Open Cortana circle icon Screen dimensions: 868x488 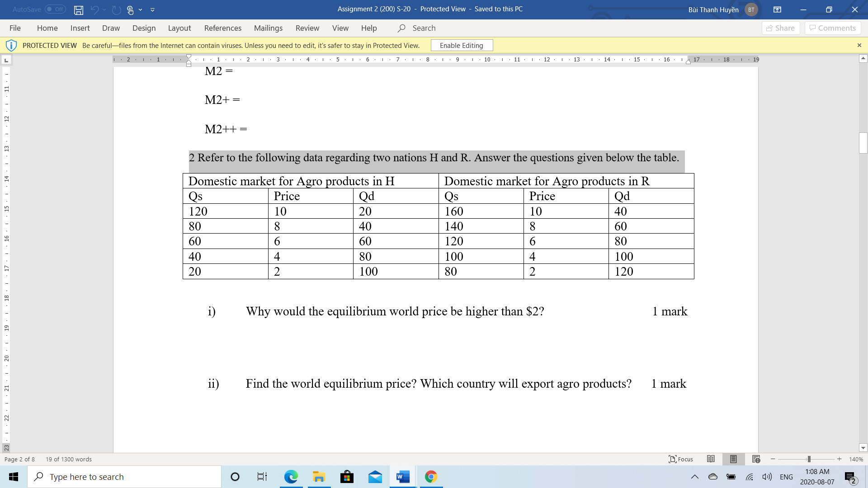[x=235, y=477]
